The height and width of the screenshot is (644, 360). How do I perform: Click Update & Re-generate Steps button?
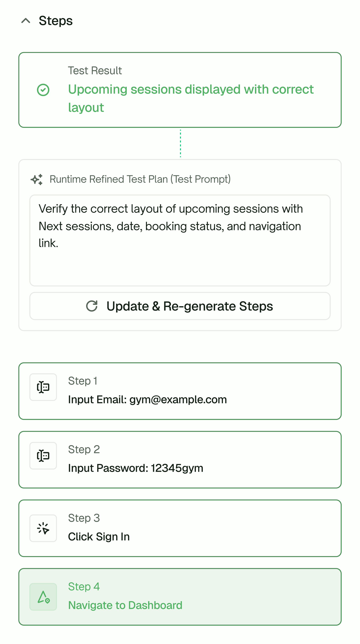point(180,306)
